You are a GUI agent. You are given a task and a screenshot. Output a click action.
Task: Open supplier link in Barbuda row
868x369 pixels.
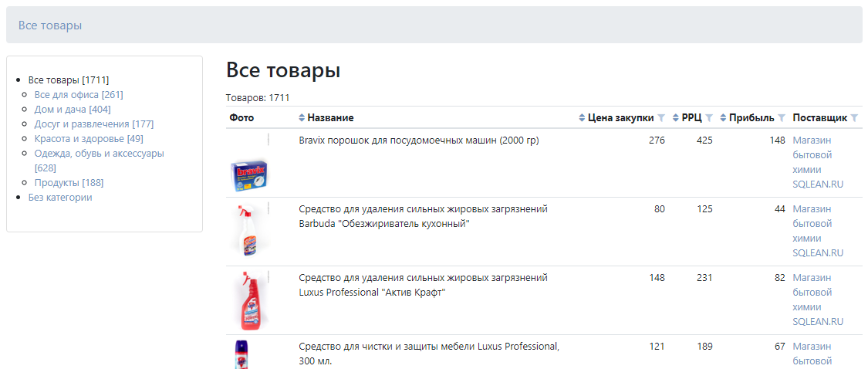[818, 231]
